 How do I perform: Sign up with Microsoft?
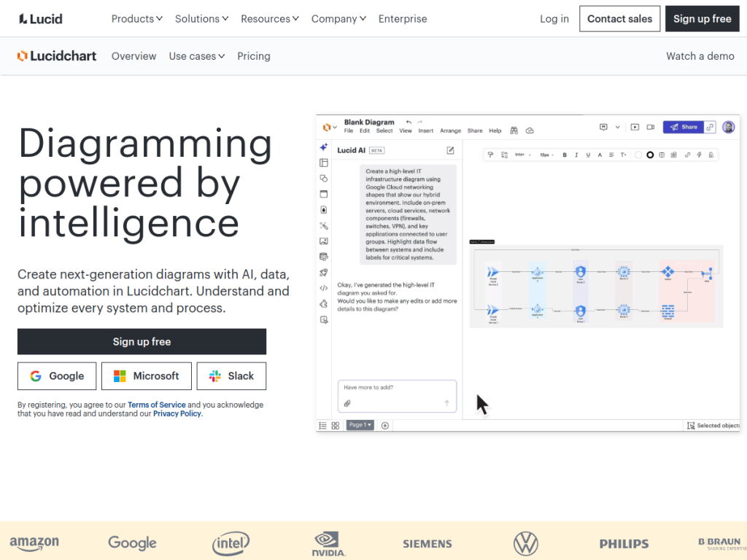pos(146,376)
